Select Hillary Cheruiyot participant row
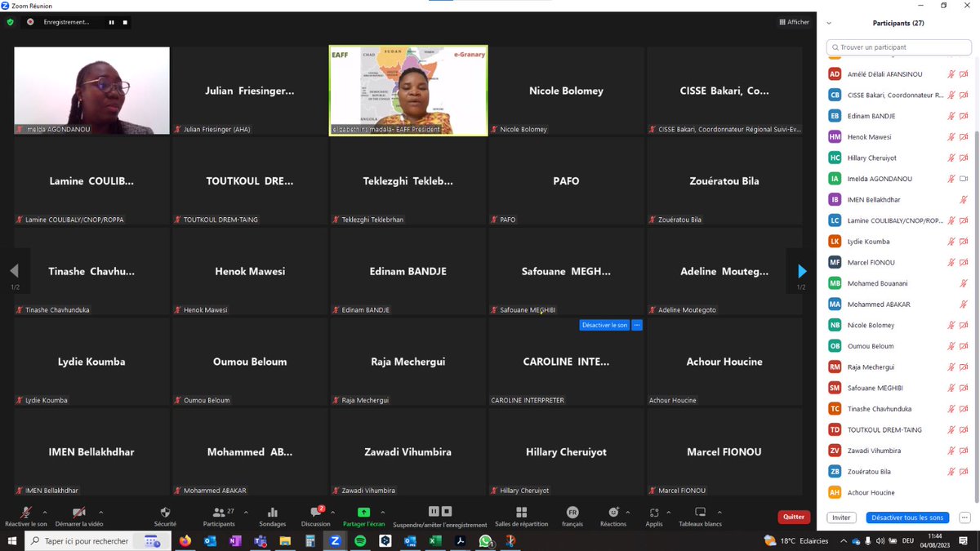 click(898, 158)
